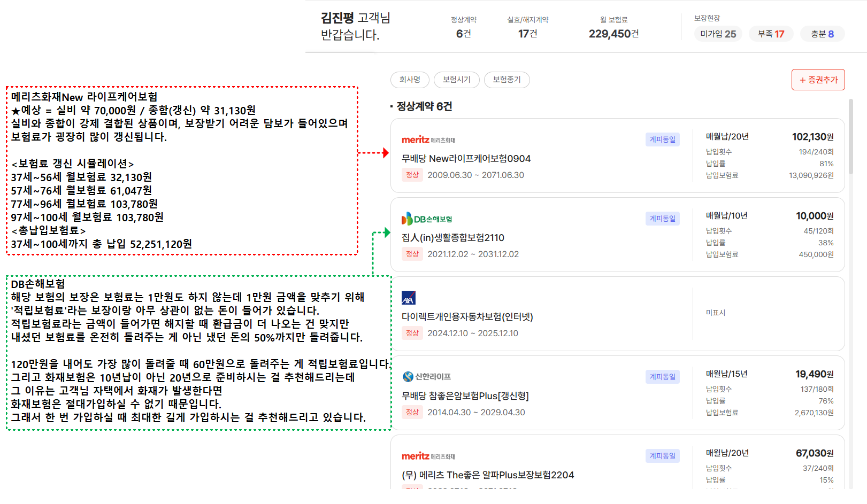Select the 부족 17 coverage chip
The image size is (867, 504).
771,34
